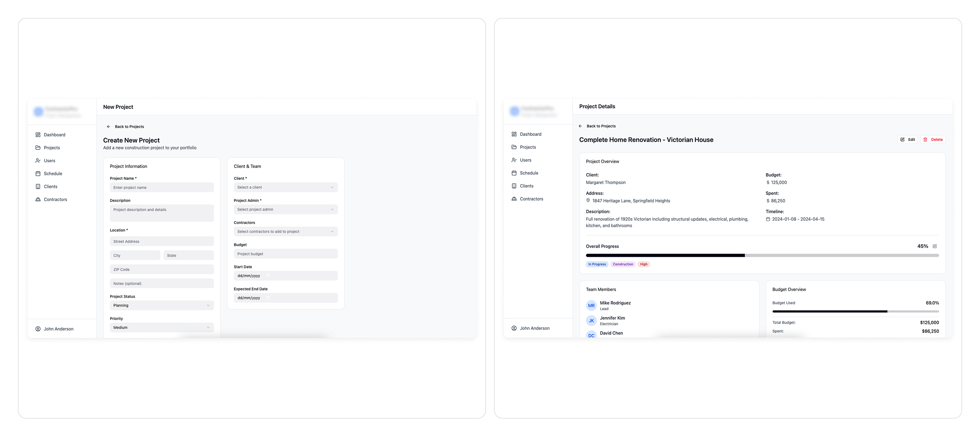
Task: Expand the Project Admin dropdown
Action: (285, 210)
